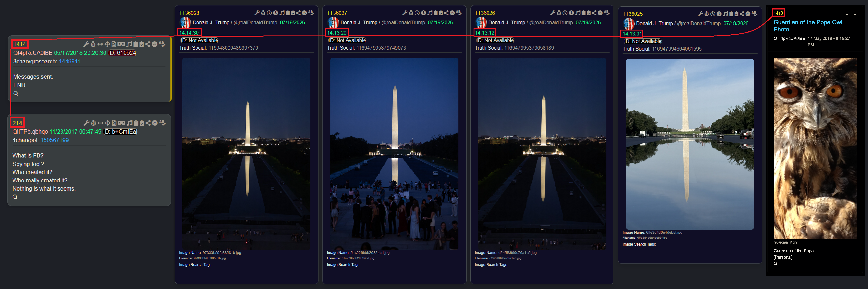This screenshot has width=868, height=289.
Task: Click the solid clock icon on post TT36027
Action: [x=424, y=13]
